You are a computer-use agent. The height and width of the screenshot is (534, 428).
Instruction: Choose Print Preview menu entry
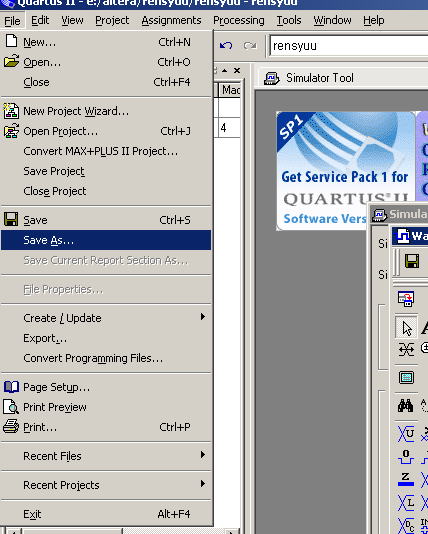tap(106, 407)
